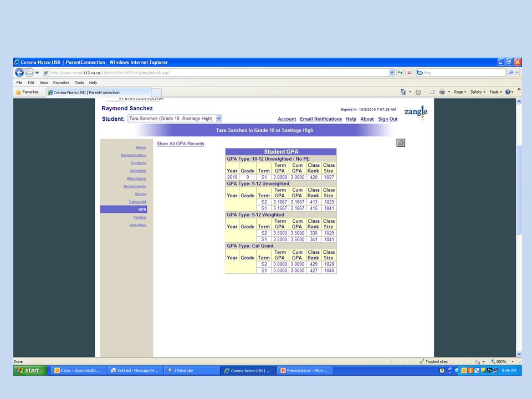The height and width of the screenshot is (399, 532).
Task: Click the zangle logo
Action: point(416,111)
